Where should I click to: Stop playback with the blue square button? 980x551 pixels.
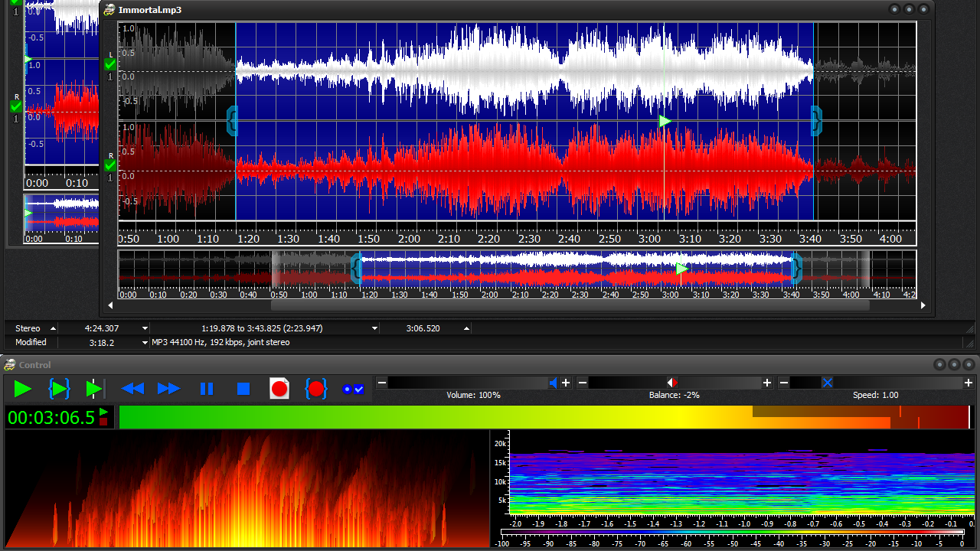243,390
